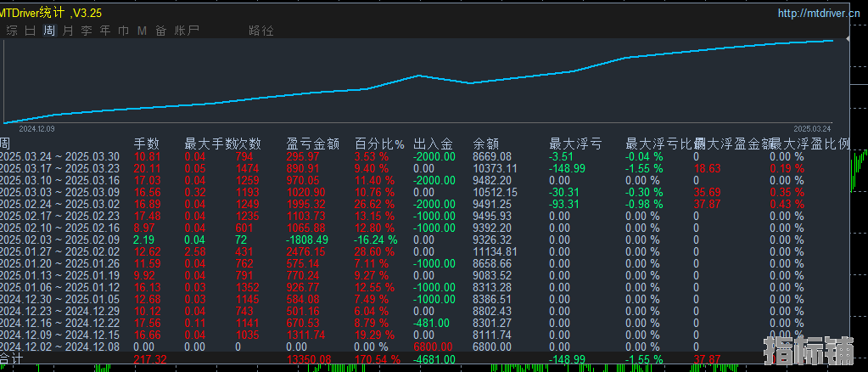Image resolution: width=868 pixels, height=372 pixels.
Task: Switch to the 综 summary tab
Action: (12, 31)
